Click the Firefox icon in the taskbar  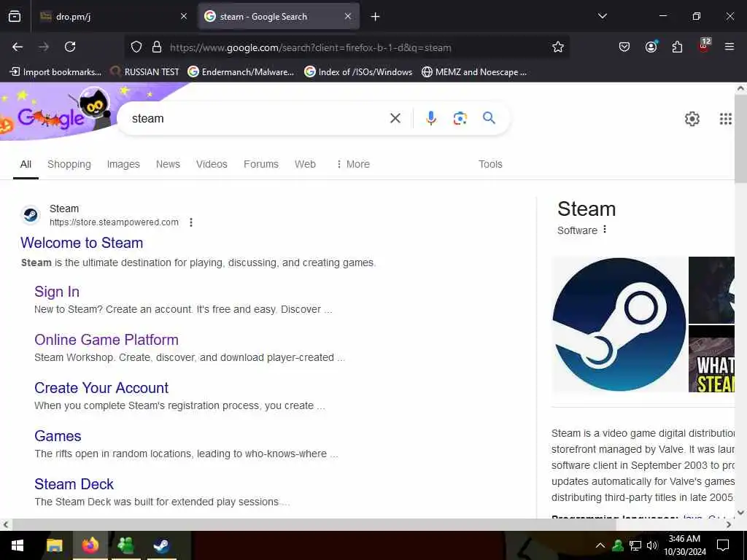pos(90,545)
